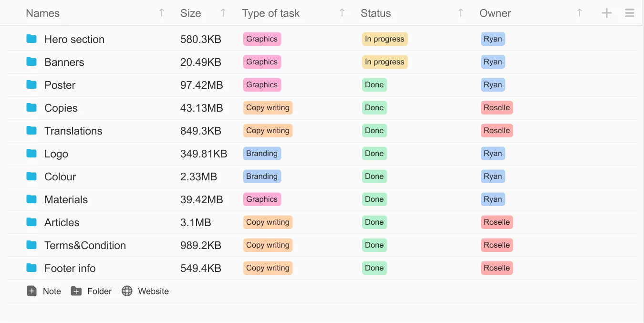Sort by Status column arrow

[x=460, y=13]
